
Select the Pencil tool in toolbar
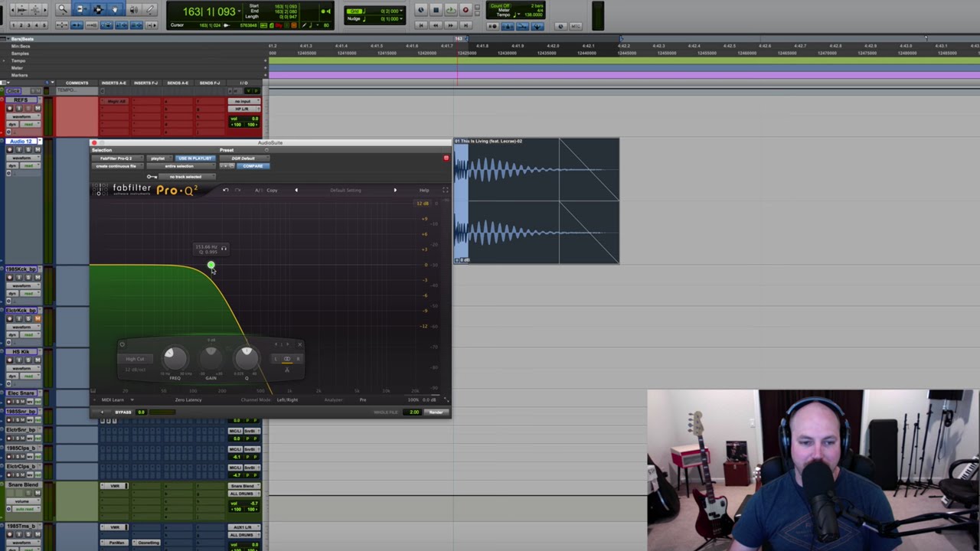point(151,9)
